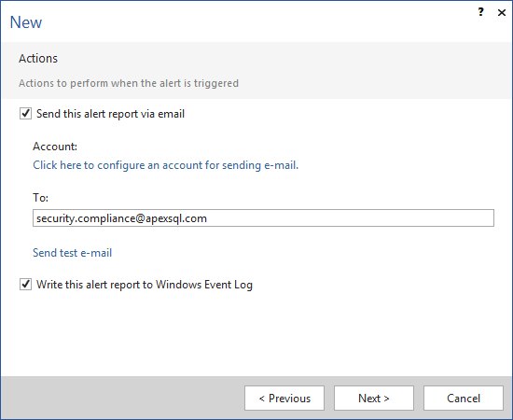
Task: Send a test e-mail
Action: point(73,253)
